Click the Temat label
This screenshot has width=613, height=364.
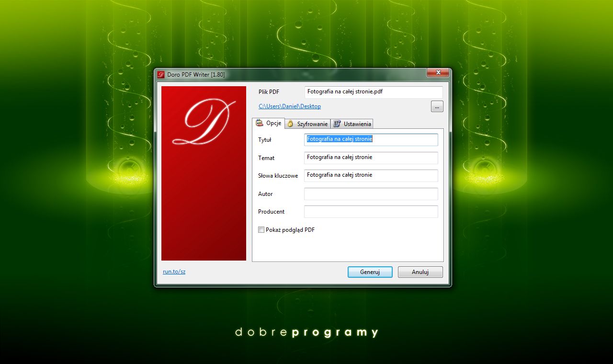pos(266,158)
